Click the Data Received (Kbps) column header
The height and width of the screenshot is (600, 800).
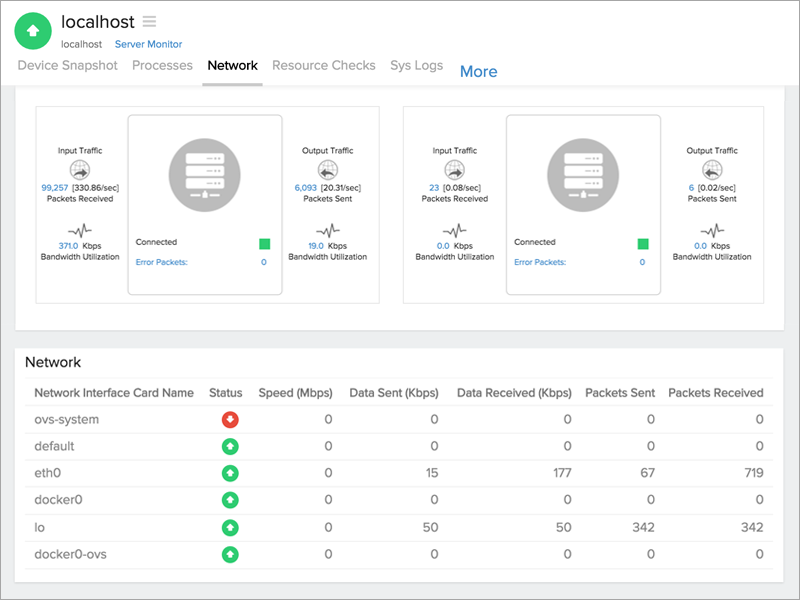pyautogui.click(x=512, y=393)
